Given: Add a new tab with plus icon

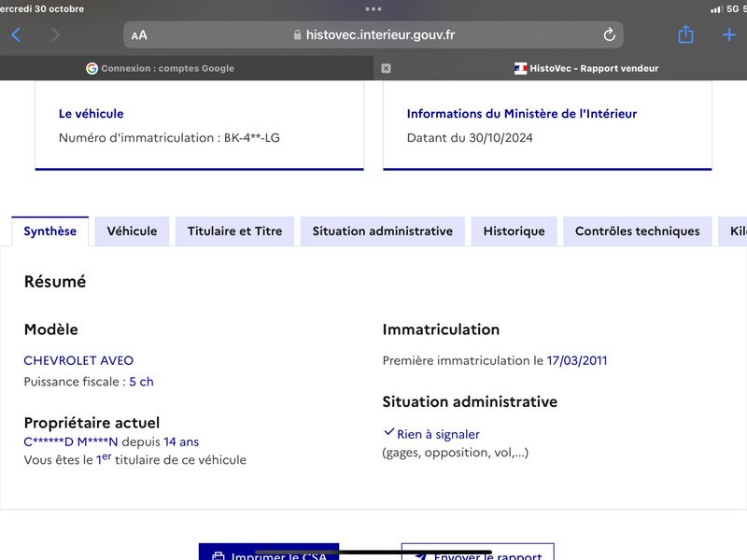Looking at the screenshot, I should coord(729,35).
